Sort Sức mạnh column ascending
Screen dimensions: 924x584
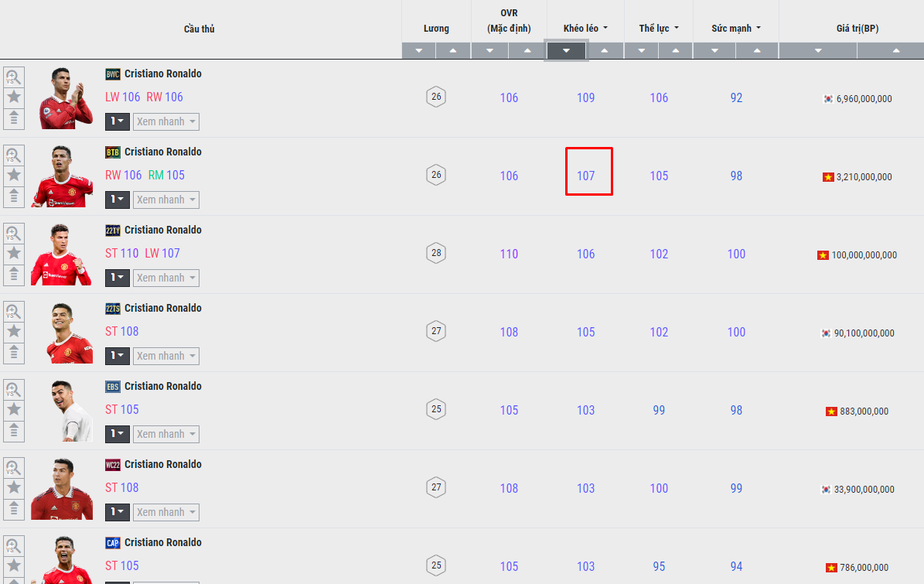757,51
